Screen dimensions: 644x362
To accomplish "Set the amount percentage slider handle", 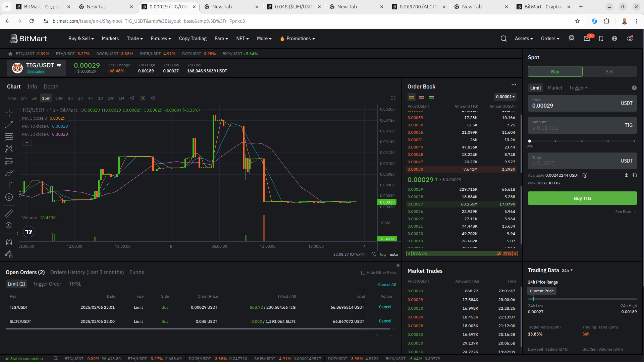I will (x=530, y=141).
